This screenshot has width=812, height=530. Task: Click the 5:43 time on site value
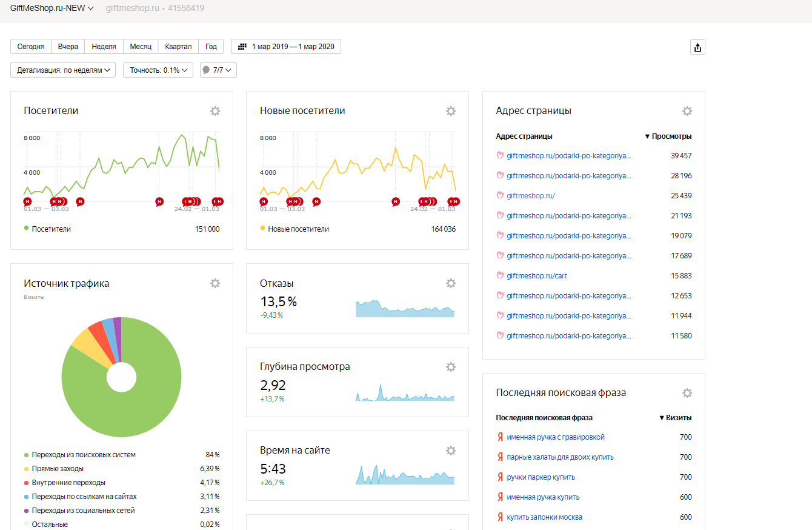pyautogui.click(x=273, y=469)
